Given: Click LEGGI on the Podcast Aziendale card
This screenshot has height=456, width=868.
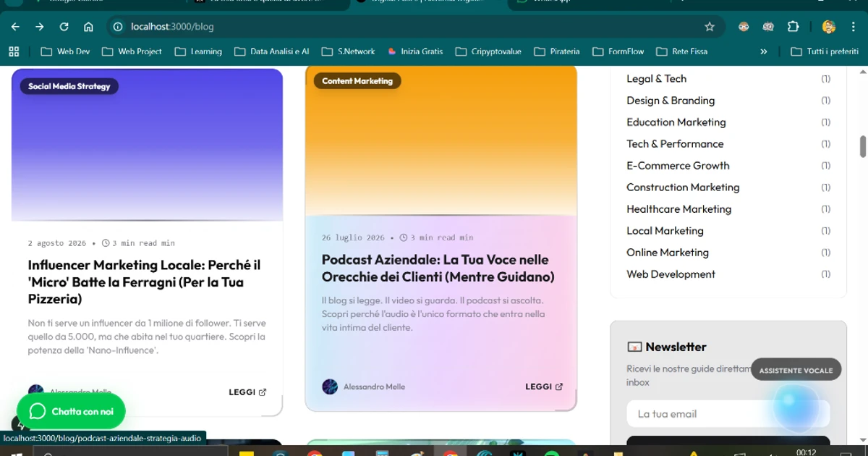Looking at the screenshot, I should point(543,387).
